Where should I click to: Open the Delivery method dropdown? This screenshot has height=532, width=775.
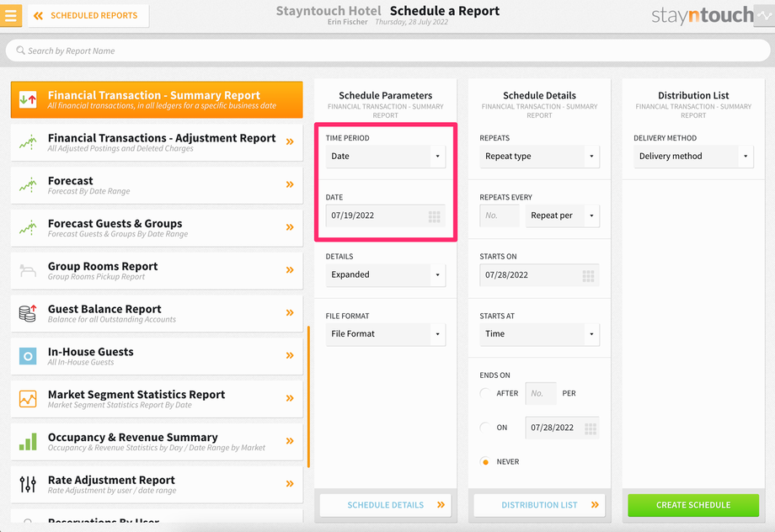tap(693, 156)
